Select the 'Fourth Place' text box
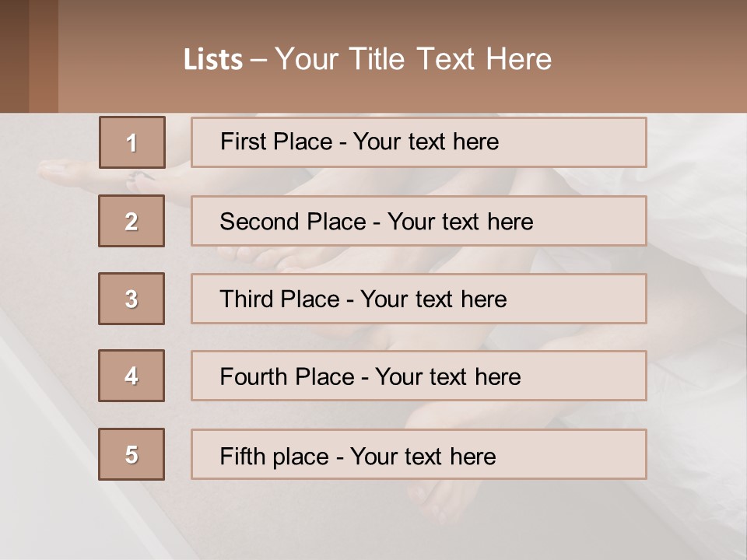747x560 pixels. coord(419,376)
